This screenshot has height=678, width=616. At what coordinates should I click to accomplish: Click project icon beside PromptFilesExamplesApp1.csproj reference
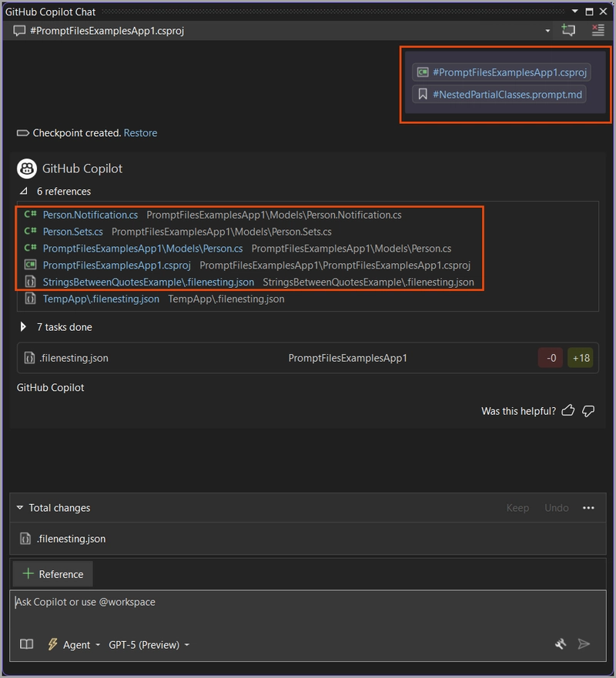click(30, 265)
